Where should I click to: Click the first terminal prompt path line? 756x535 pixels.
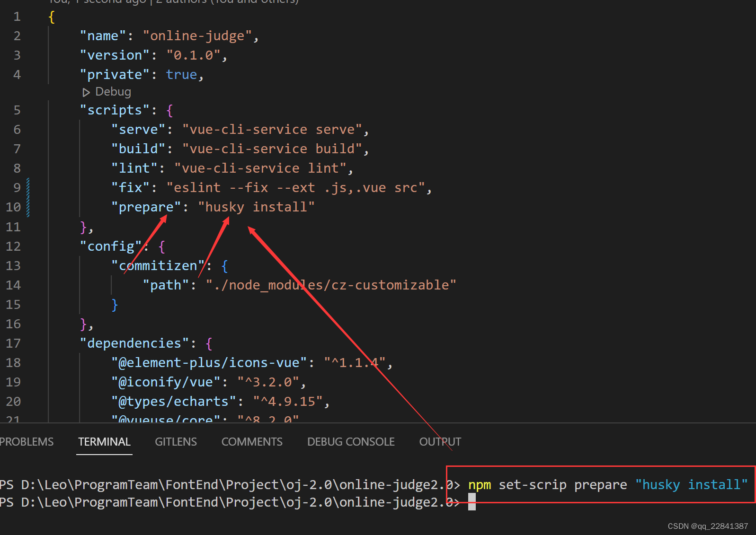click(230, 485)
